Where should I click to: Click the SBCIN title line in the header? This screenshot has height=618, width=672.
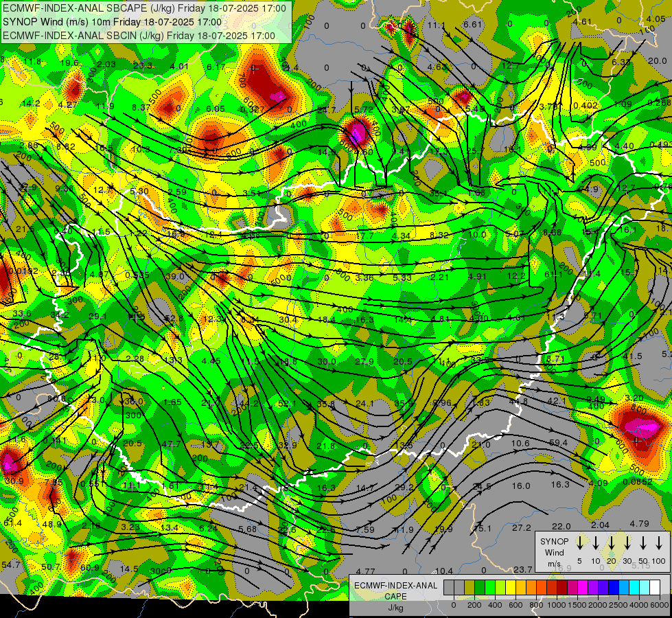[x=139, y=36]
